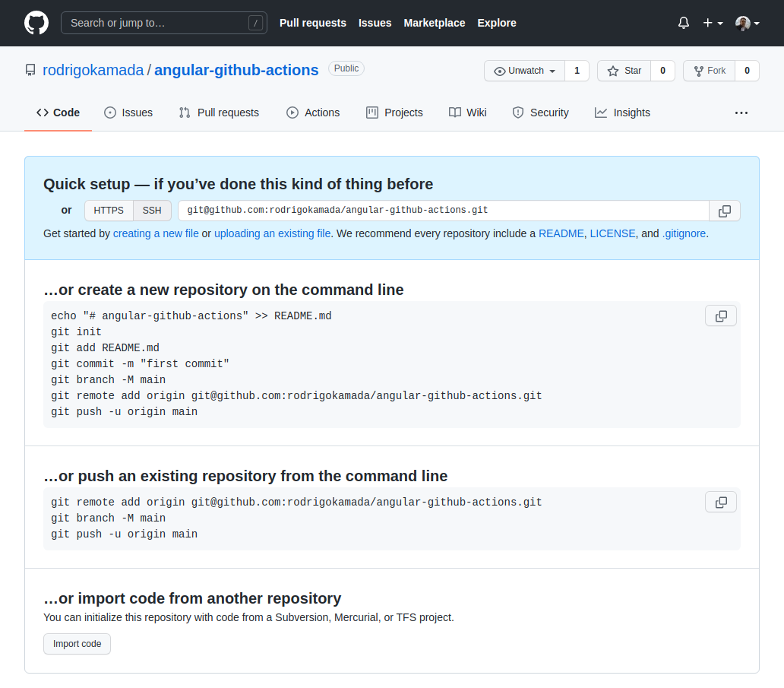Select the SSH protocol option
784x688 pixels.
point(152,211)
